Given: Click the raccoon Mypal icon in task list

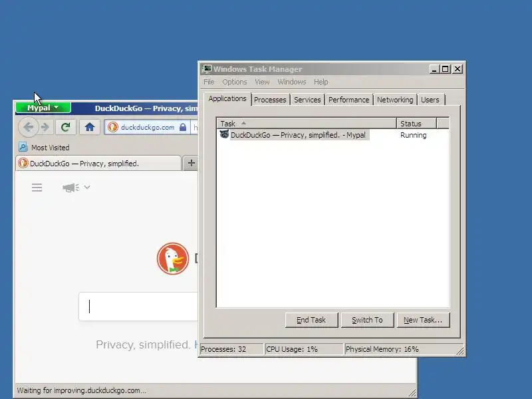Looking at the screenshot, I should (x=224, y=134).
